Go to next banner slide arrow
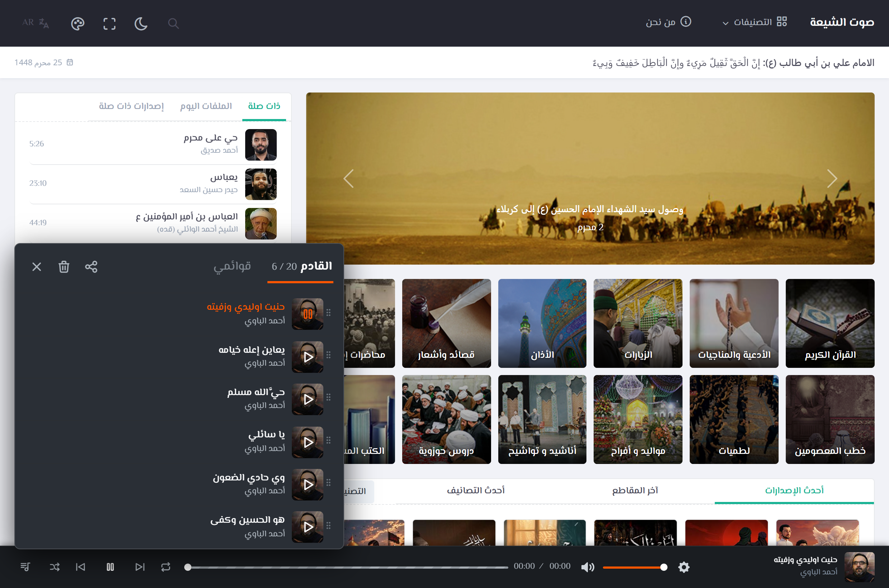 [x=832, y=179]
